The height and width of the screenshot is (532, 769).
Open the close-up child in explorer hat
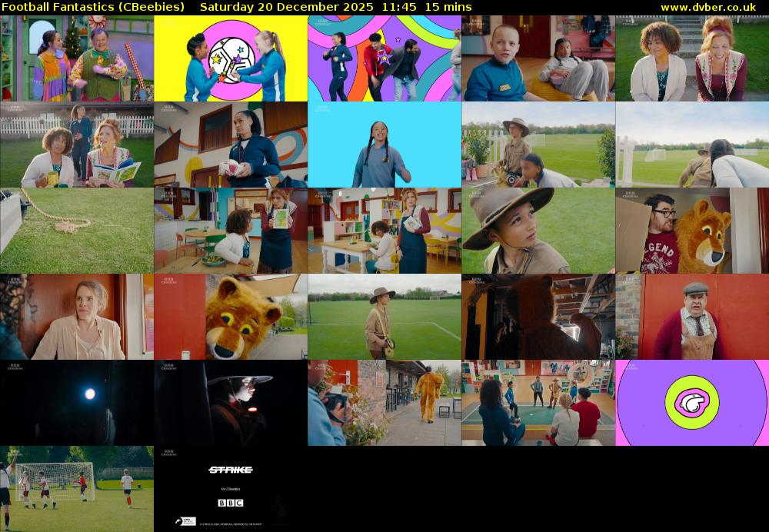click(538, 231)
